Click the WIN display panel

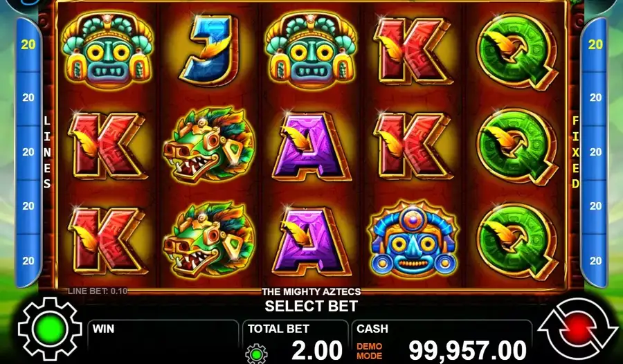163,342
